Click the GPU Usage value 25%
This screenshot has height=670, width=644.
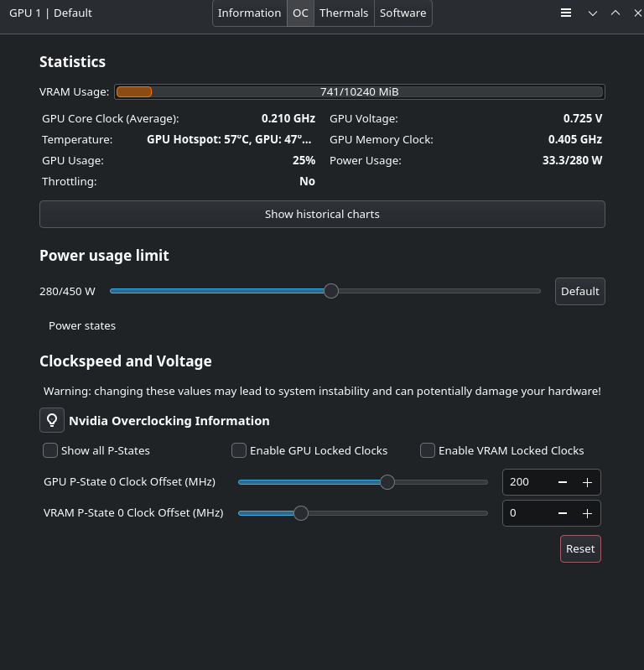tap(304, 160)
